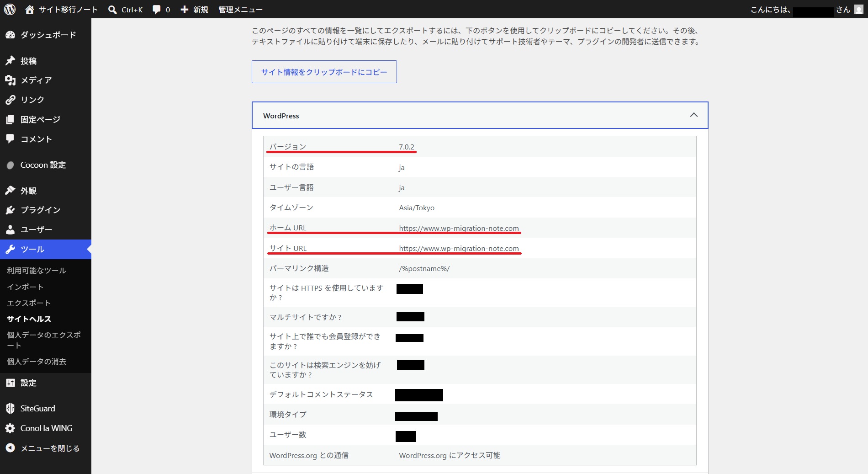Open the 投稿 menu item

(46, 61)
